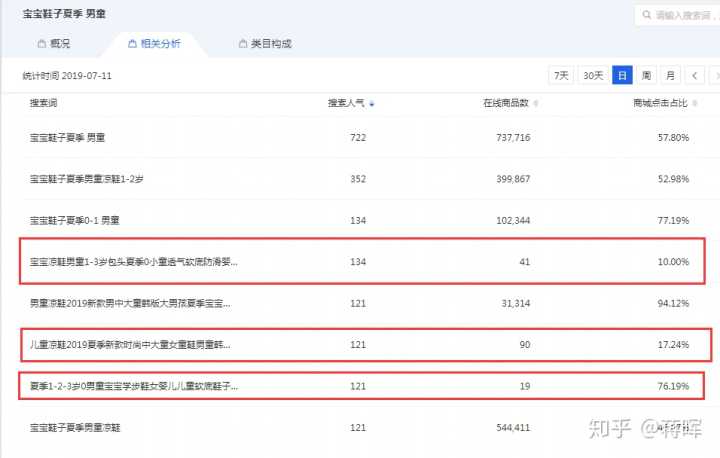Open keyword 男童凉鞋2019新款 row
The height and width of the screenshot is (458, 720).
[130, 303]
